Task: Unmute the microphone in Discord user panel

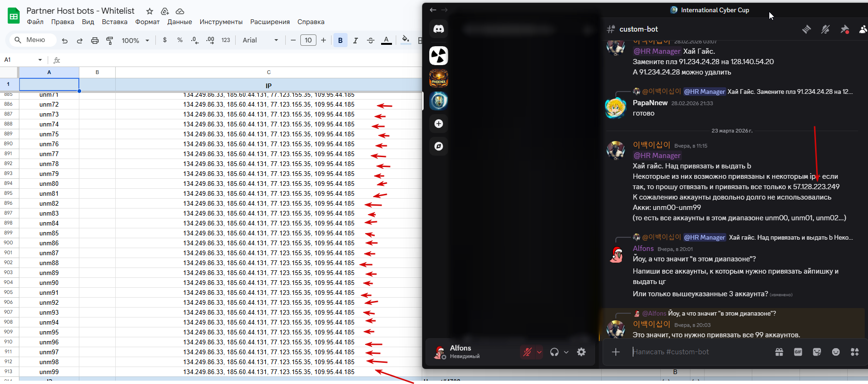Action: 528,352
